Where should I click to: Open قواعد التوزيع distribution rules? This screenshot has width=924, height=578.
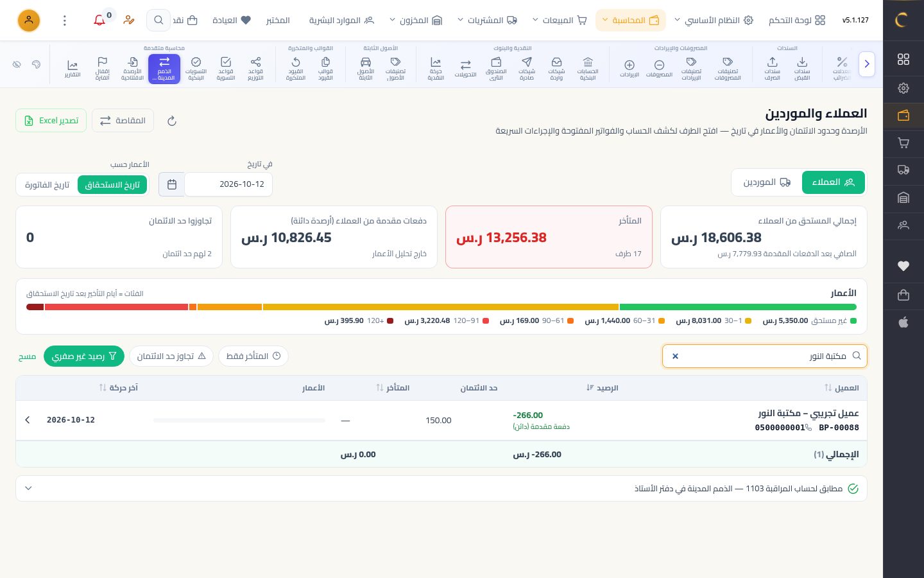pos(255,69)
